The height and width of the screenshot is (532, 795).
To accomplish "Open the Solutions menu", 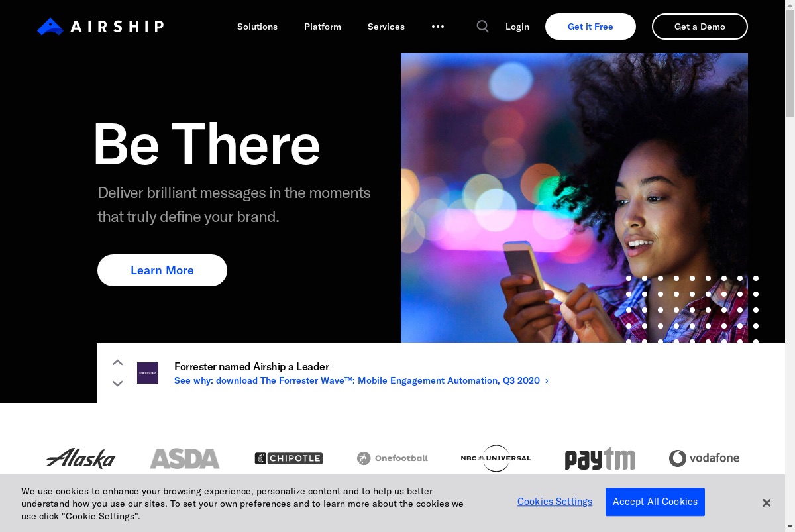I will (x=258, y=27).
